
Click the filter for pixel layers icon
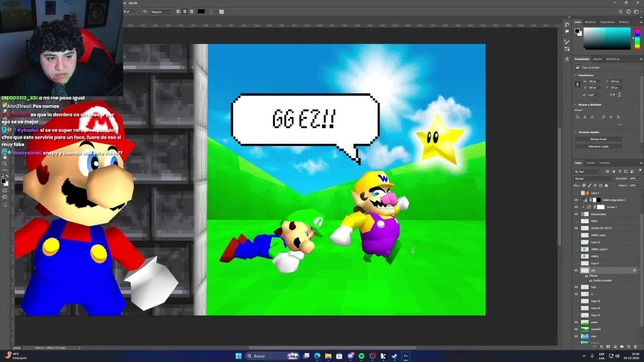[x=607, y=171]
